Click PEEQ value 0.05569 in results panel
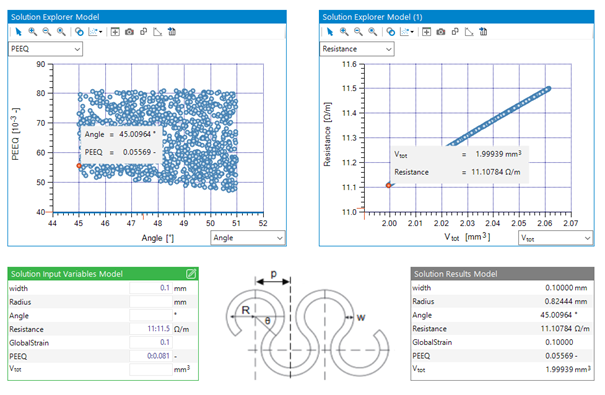Screen dimensions: 605x395 (561, 356)
